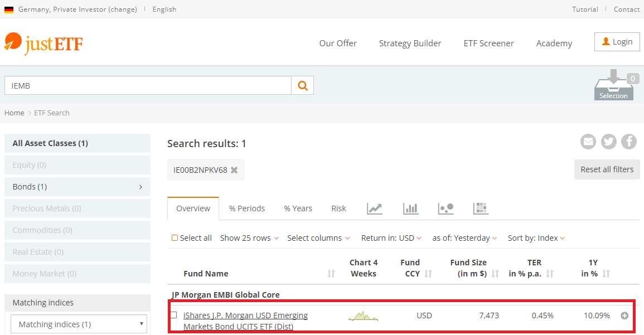Open the Show 25 rows dropdown
Image resolution: width=644 pixels, height=335 pixels.
pyautogui.click(x=249, y=238)
